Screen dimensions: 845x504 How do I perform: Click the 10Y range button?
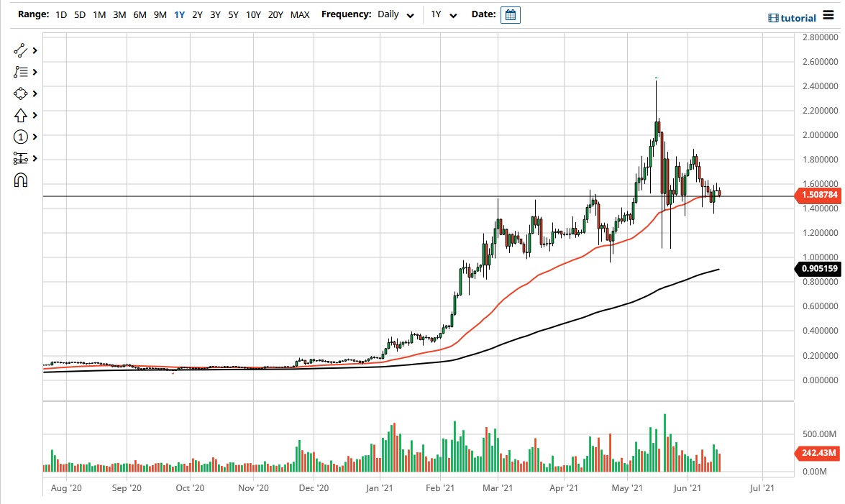pos(253,14)
